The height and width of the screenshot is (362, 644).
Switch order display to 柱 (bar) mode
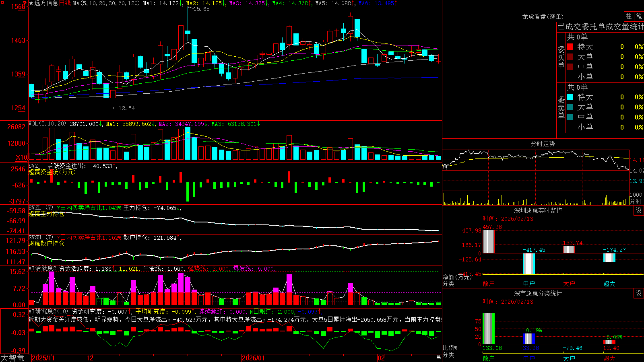[629, 16]
